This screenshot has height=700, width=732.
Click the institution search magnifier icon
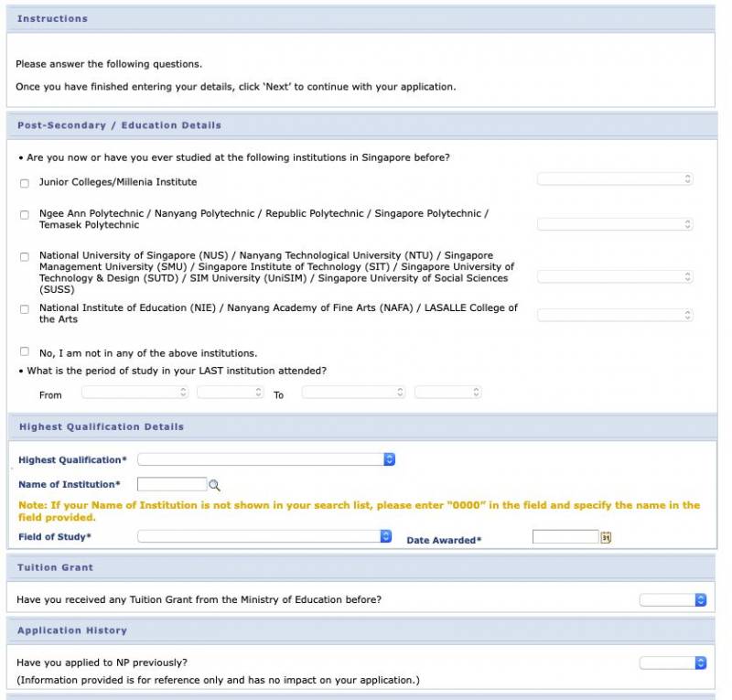tap(215, 486)
